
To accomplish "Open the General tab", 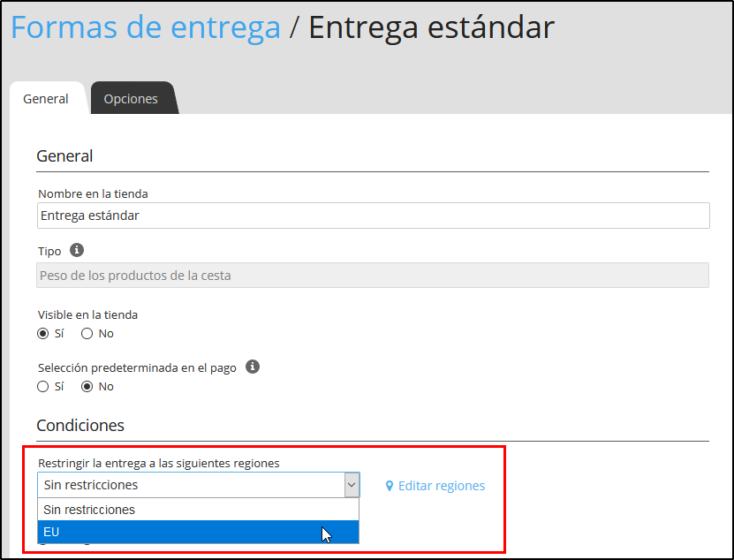I will (x=46, y=99).
